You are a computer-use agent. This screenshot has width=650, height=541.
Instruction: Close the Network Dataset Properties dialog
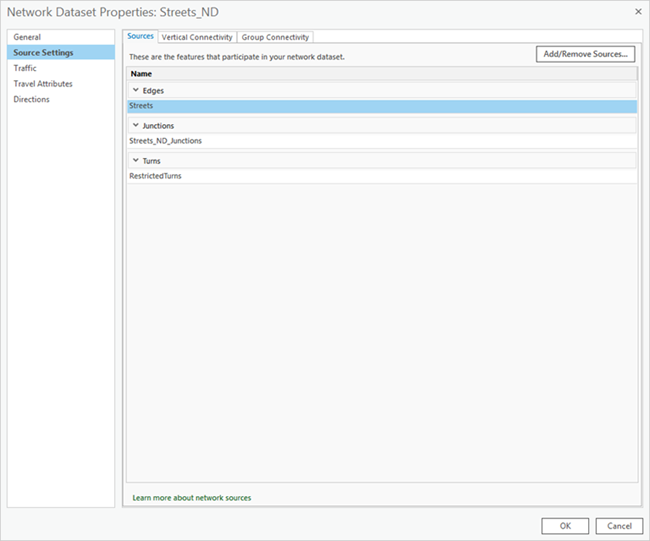pos(638,11)
